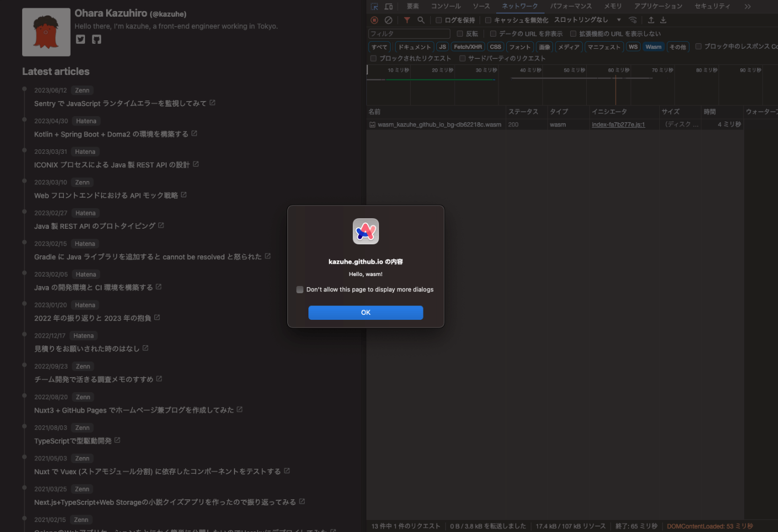This screenshot has height=532, width=778.
Task: Enable ログを保持 checkbox
Action: (x=438, y=20)
